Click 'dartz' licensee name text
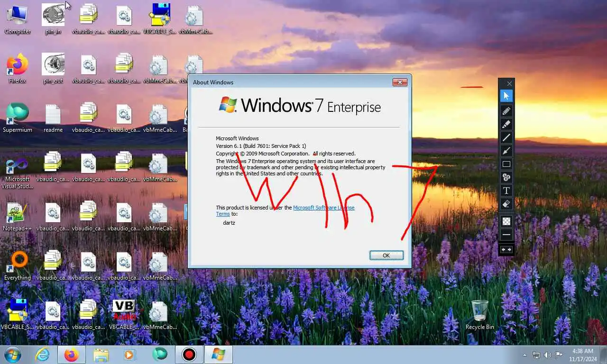Screen dimensions: 607x364 pyautogui.click(x=229, y=222)
